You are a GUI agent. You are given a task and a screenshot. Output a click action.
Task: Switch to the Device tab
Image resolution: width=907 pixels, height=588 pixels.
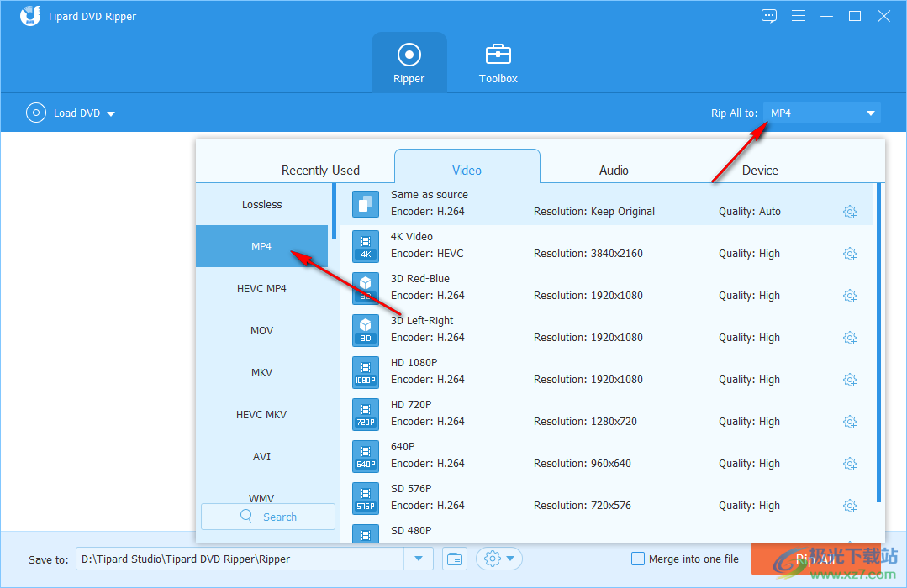tap(760, 170)
